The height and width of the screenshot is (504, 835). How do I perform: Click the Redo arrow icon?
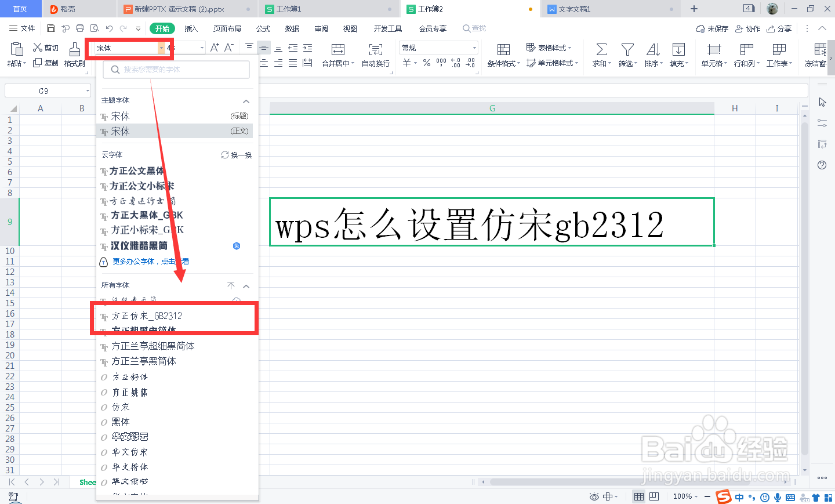tap(123, 28)
